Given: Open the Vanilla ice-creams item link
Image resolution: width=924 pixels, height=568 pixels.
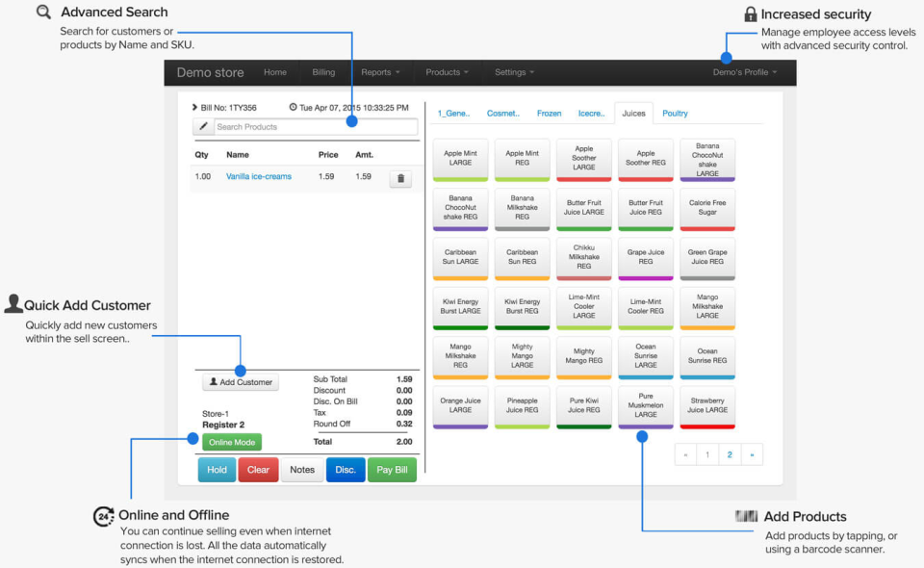Looking at the screenshot, I should tap(260, 177).
